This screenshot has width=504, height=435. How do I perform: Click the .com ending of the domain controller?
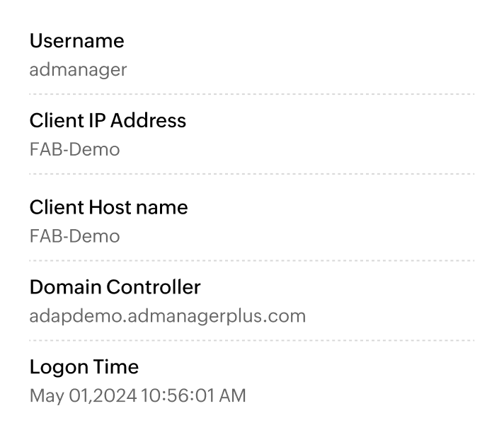tap(289, 315)
